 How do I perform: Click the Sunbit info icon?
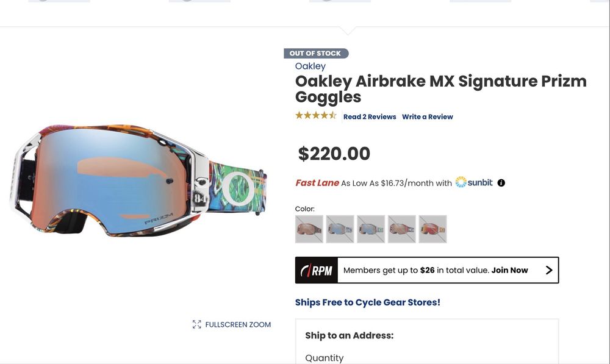click(x=501, y=182)
